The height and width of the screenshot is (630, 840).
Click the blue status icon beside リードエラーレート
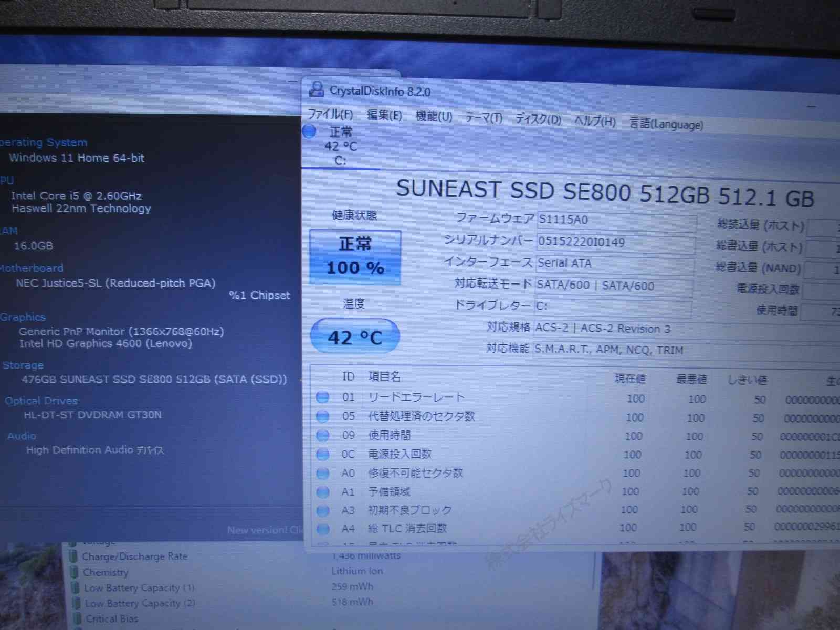pyautogui.click(x=322, y=397)
